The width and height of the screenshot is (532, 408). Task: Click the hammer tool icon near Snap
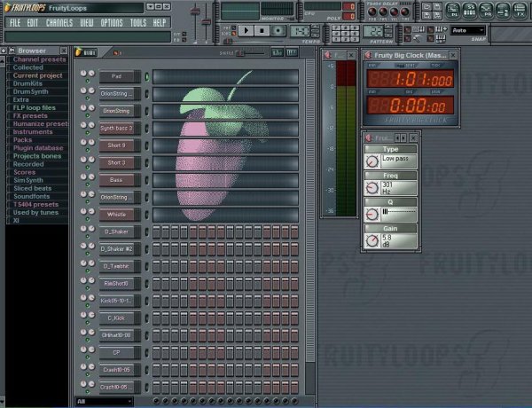tap(418, 39)
